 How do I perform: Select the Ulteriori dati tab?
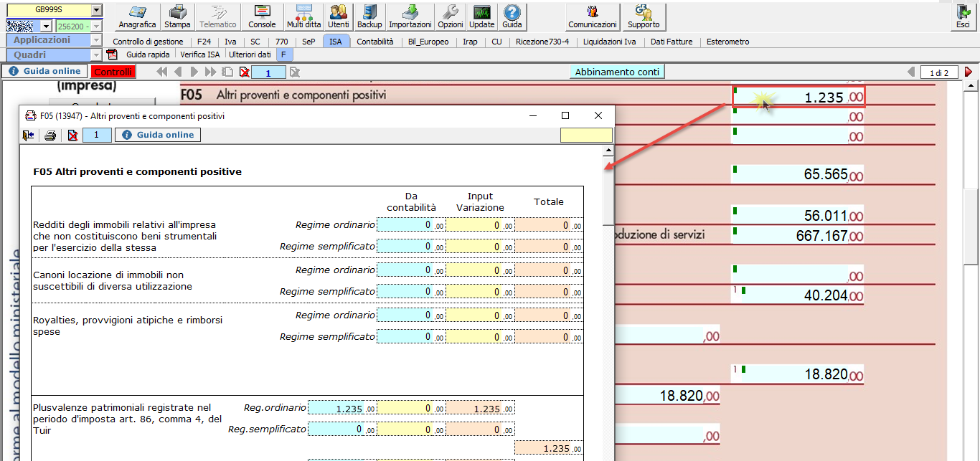(250, 54)
